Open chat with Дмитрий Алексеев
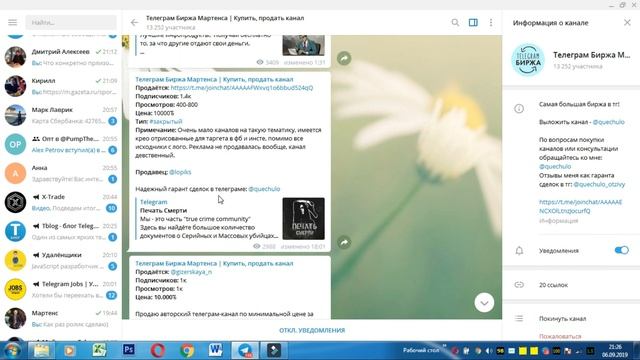This screenshot has height=360, width=640. (61, 57)
